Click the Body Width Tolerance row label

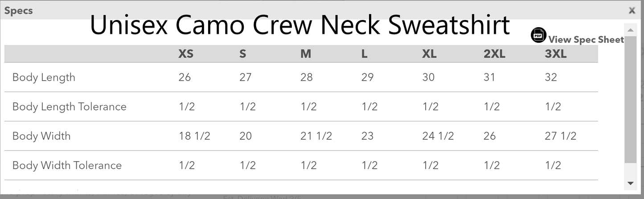tap(67, 166)
